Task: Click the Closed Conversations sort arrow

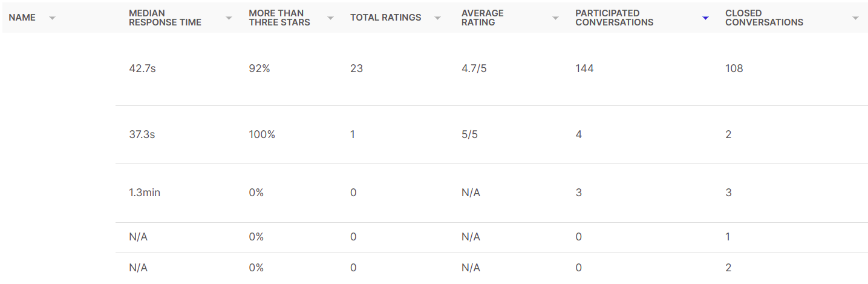Action: pyautogui.click(x=855, y=18)
